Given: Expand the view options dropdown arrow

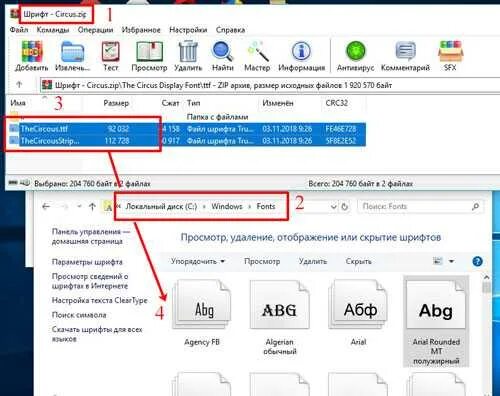Looking at the screenshot, I should coord(451,261).
